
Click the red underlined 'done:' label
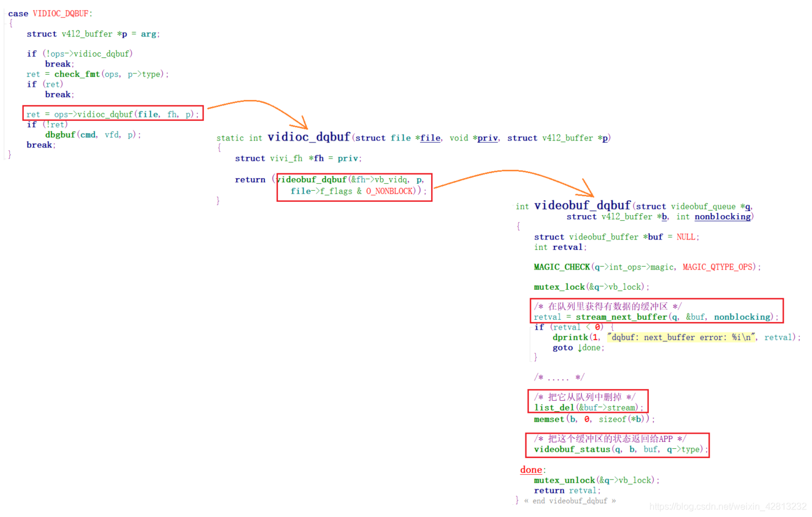click(x=532, y=470)
